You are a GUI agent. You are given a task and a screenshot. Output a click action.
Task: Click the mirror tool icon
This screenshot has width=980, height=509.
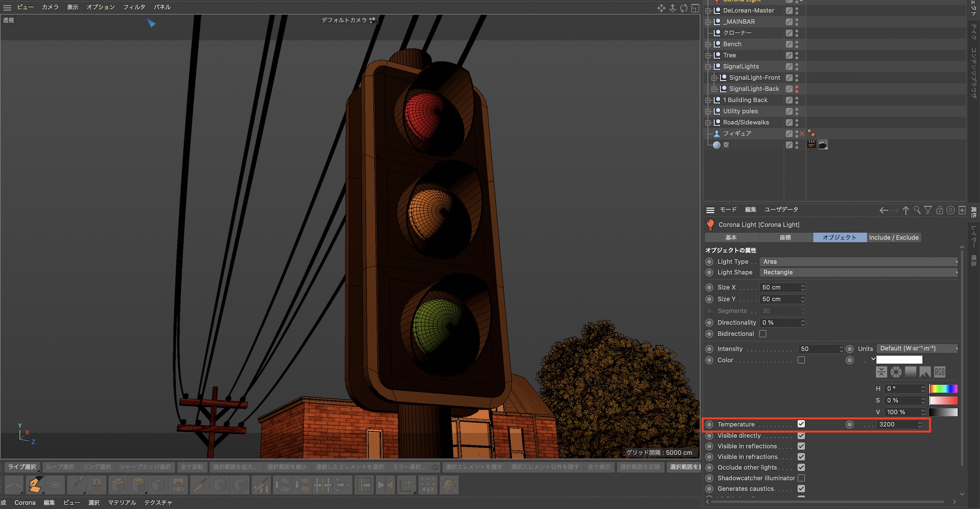(x=385, y=485)
